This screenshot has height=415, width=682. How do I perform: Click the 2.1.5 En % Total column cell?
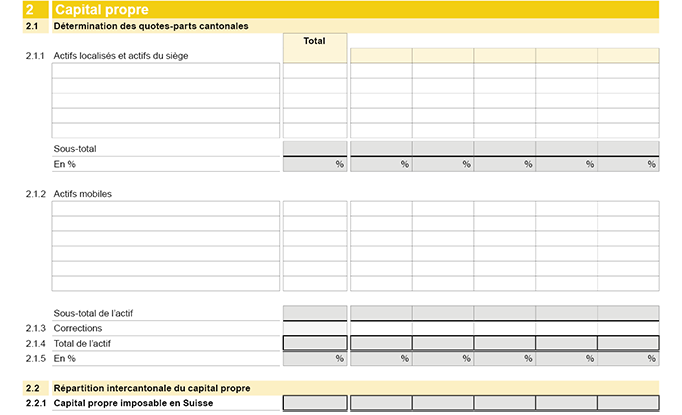(315, 358)
